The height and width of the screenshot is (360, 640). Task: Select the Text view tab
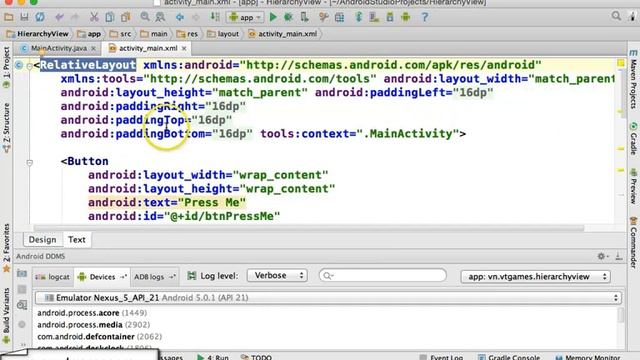[x=77, y=240]
